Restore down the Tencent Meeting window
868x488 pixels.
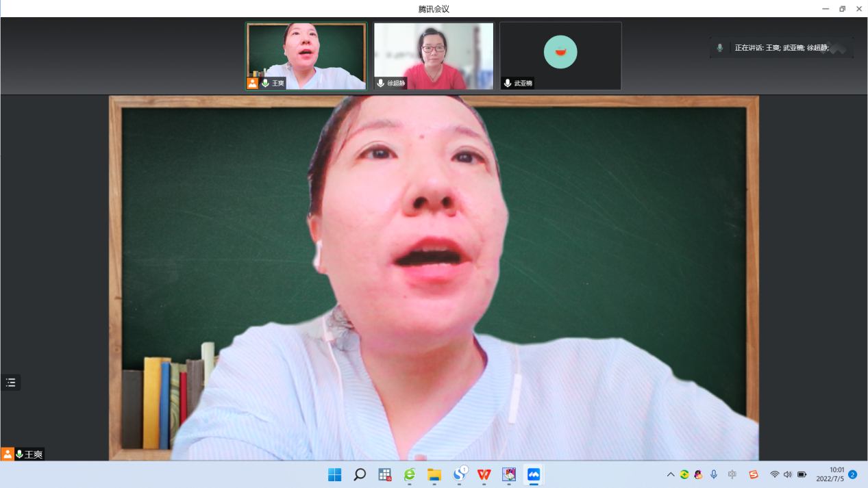coord(842,9)
